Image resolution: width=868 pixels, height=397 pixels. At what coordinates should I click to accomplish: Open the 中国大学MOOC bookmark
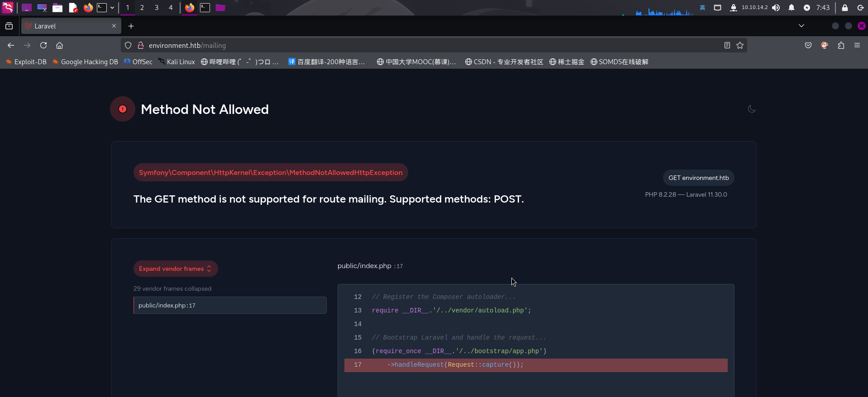416,62
